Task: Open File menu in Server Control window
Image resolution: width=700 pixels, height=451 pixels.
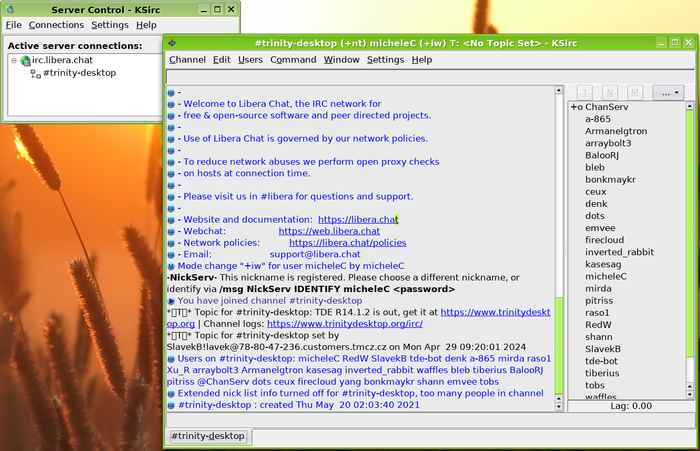Action: 13,25
